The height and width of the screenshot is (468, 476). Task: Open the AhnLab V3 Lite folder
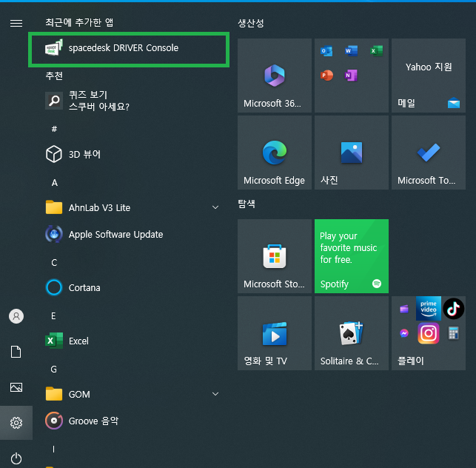129,208
